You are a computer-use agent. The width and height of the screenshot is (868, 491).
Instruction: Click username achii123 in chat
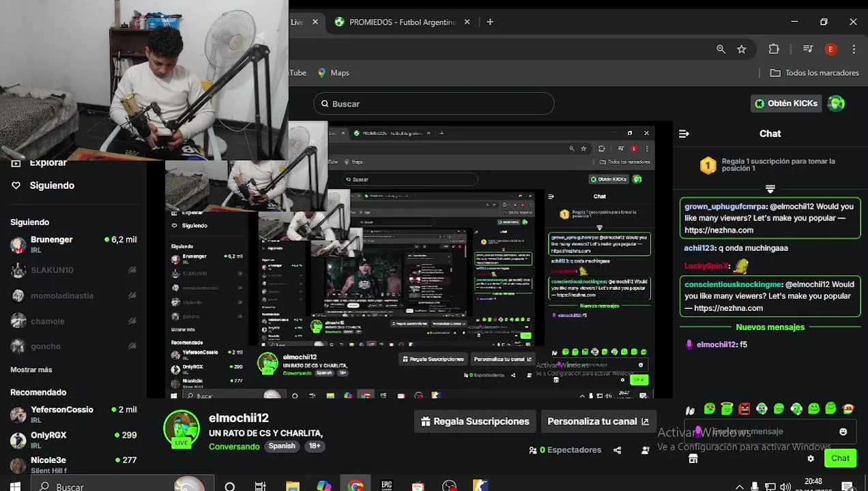(x=699, y=248)
